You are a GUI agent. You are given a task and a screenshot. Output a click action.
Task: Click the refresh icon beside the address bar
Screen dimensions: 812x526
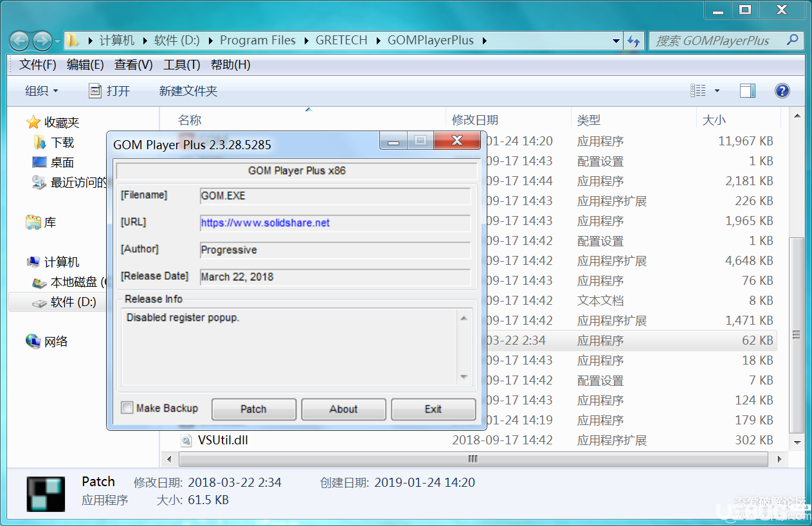(x=634, y=41)
